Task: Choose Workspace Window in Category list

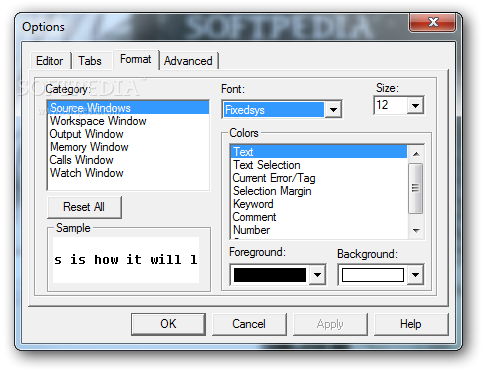Action: tap(128, 121)
